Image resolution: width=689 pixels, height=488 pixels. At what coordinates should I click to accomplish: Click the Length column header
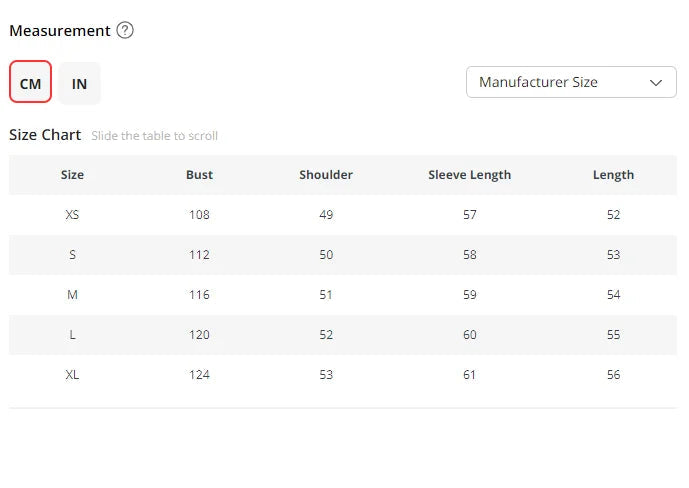(x=613, y=175)
